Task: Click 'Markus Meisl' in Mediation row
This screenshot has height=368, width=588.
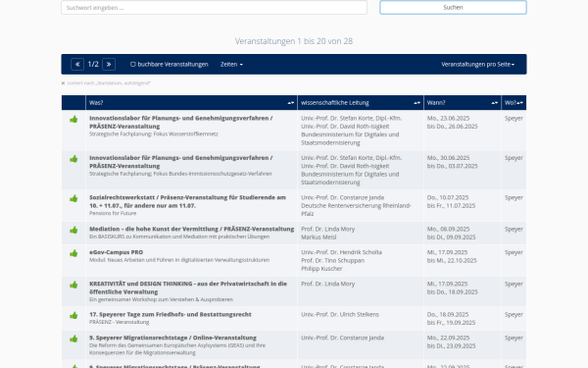Action: click(318, 237)
